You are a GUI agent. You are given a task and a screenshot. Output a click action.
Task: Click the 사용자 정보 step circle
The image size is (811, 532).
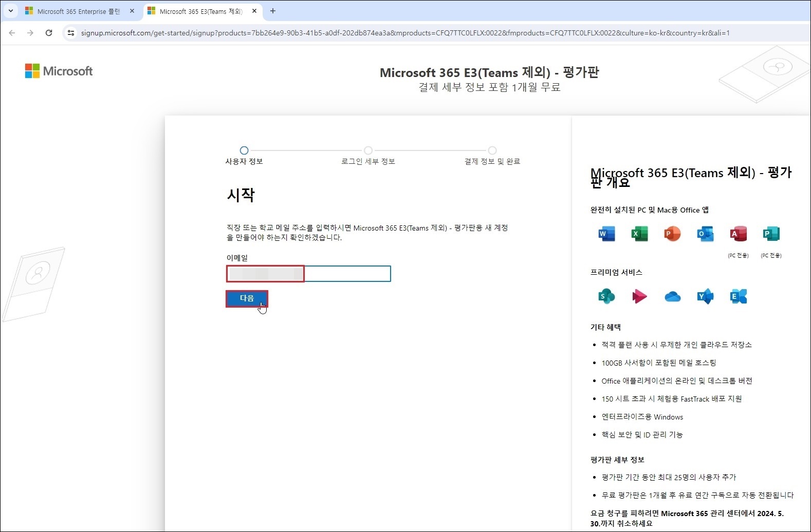[x=244, y=150]
